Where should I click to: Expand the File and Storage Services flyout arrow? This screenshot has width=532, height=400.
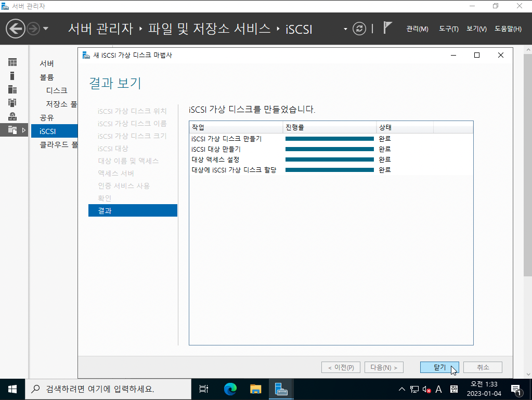coord(24,130)
